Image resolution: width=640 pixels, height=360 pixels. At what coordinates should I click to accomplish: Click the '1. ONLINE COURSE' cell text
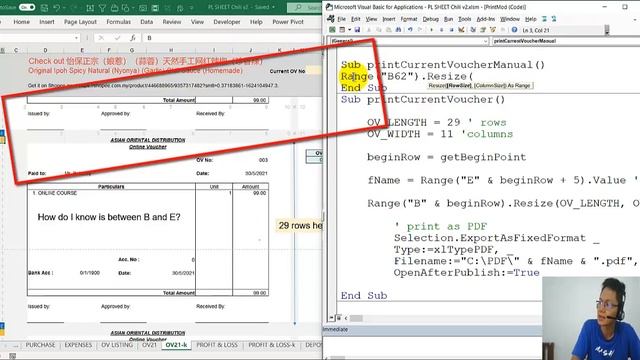(55, 193)
